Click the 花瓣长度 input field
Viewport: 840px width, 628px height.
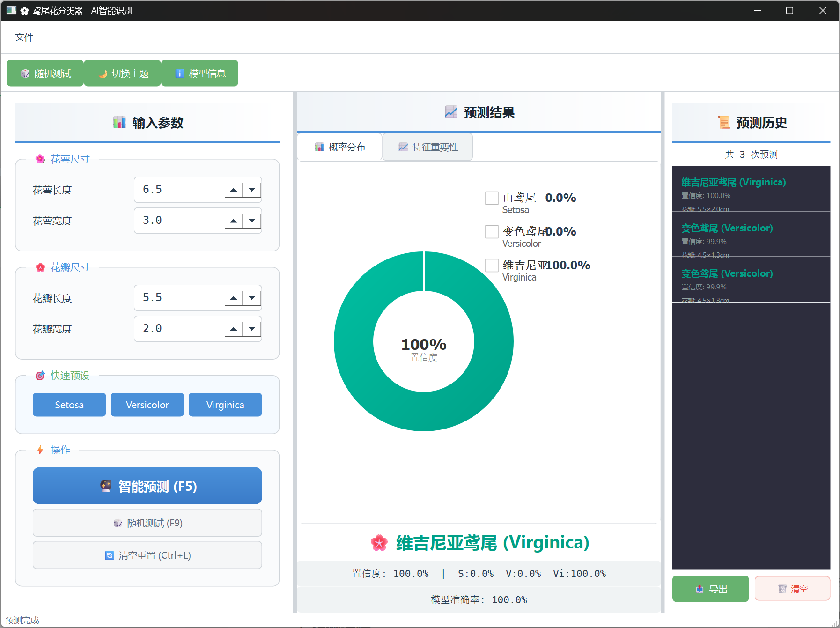coord(179,298)
